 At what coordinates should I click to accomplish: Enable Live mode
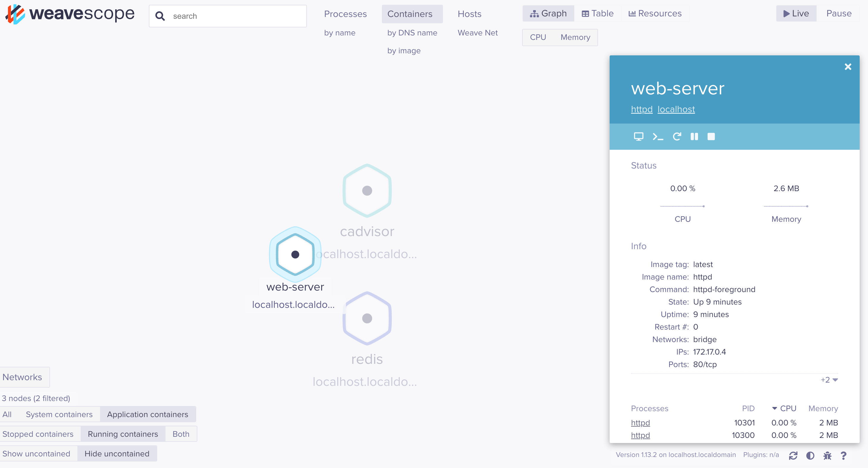pyautogui.click(x=796, y=13)
